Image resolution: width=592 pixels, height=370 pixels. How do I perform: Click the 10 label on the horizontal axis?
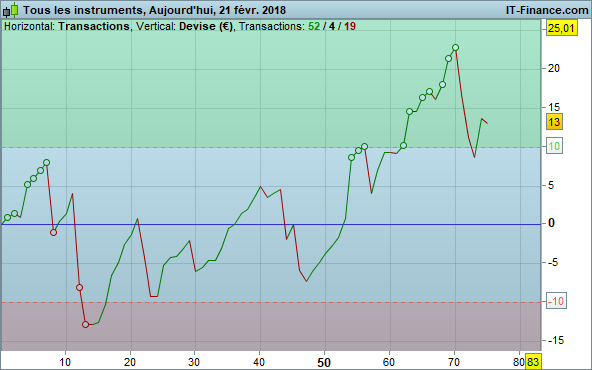pos(65,362)
